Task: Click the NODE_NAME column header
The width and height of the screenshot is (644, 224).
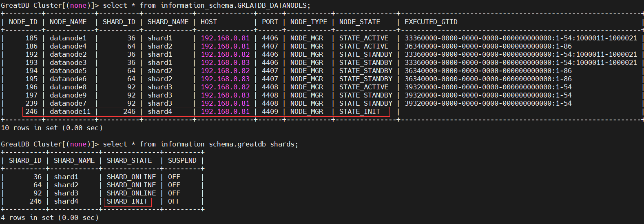Action: pos(68,22)
